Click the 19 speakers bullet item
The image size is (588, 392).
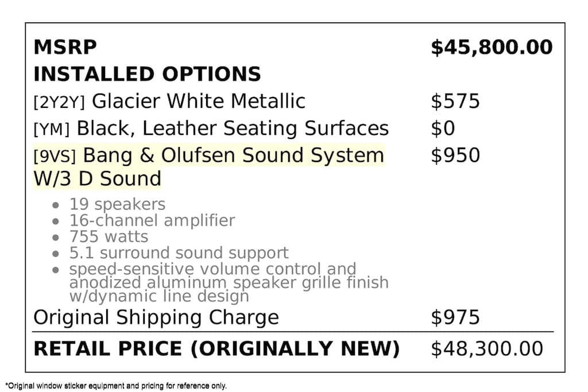pos(117,204)
